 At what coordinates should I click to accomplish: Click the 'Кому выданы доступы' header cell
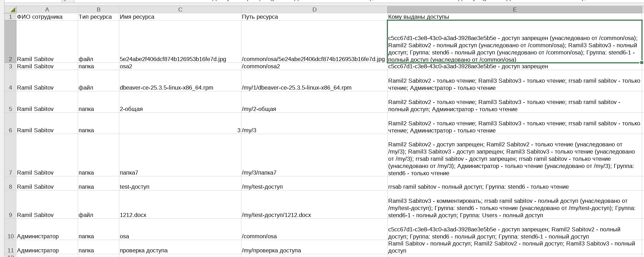[x=515, y=17]
